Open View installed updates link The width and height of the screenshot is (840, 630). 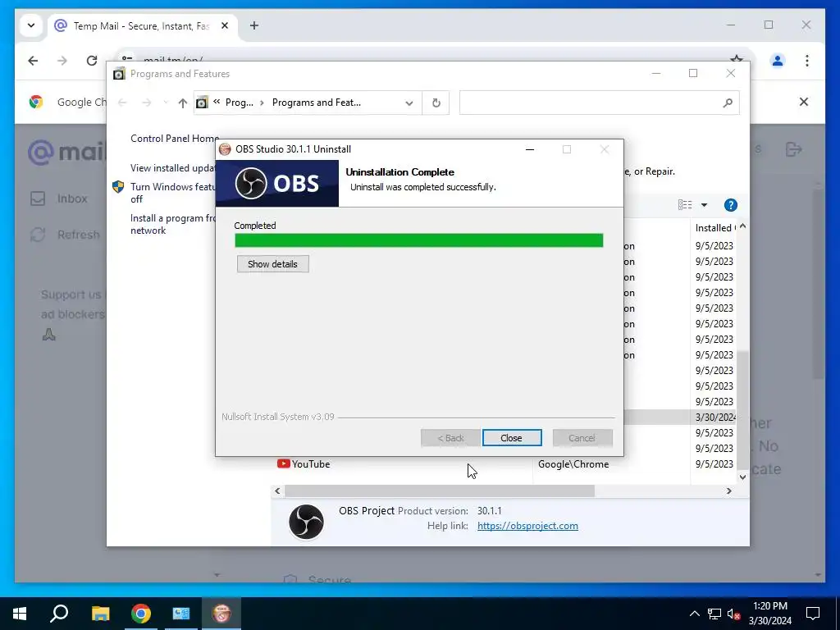click(x=173, y=167)
